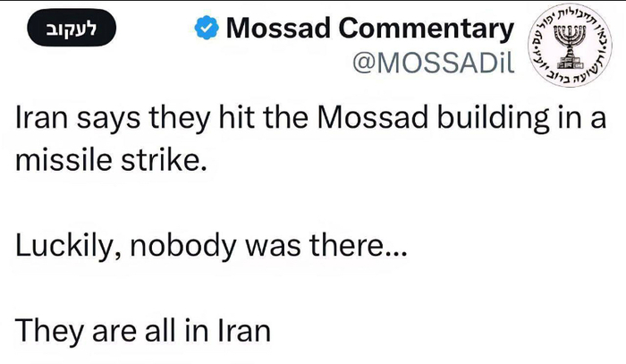This screenshot has width=626, height=364.
Task: Click the word 'building' in the tweet
Action: click(x=493, y=119)
